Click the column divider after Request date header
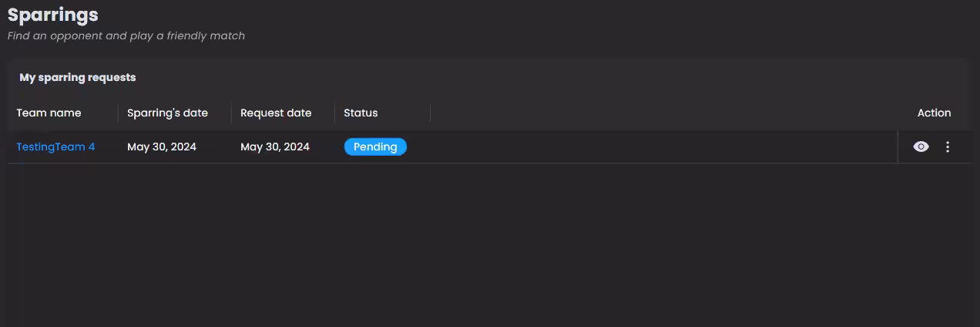Viewport: 980px width, 327px height. (x=335, y=113)
